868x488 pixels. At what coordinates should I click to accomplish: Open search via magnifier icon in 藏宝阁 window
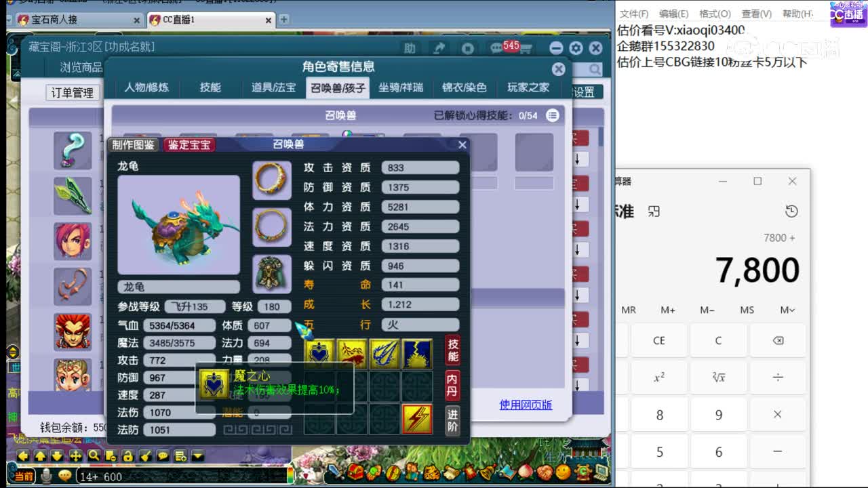594,69
